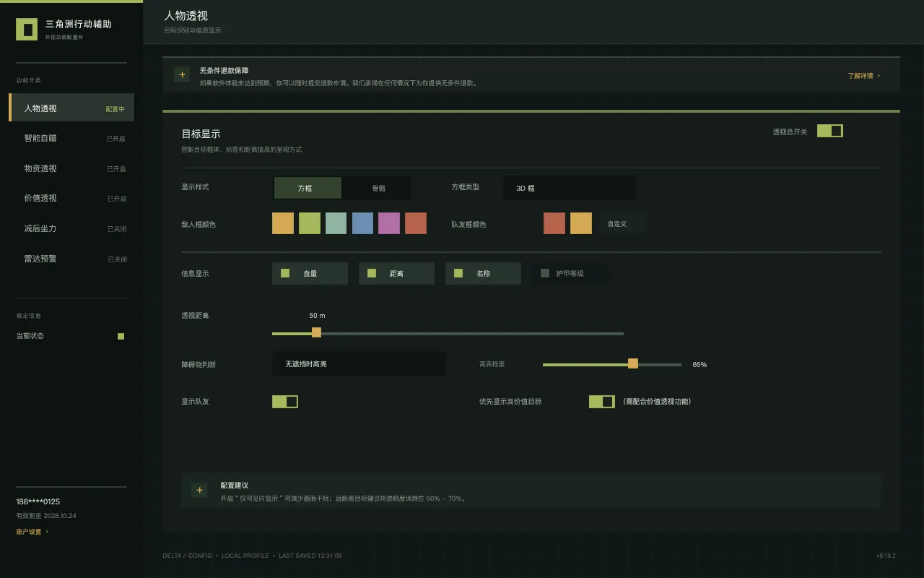
Task: Select 雷达预警 in the sidebar
Action: (x=71, y=259)
